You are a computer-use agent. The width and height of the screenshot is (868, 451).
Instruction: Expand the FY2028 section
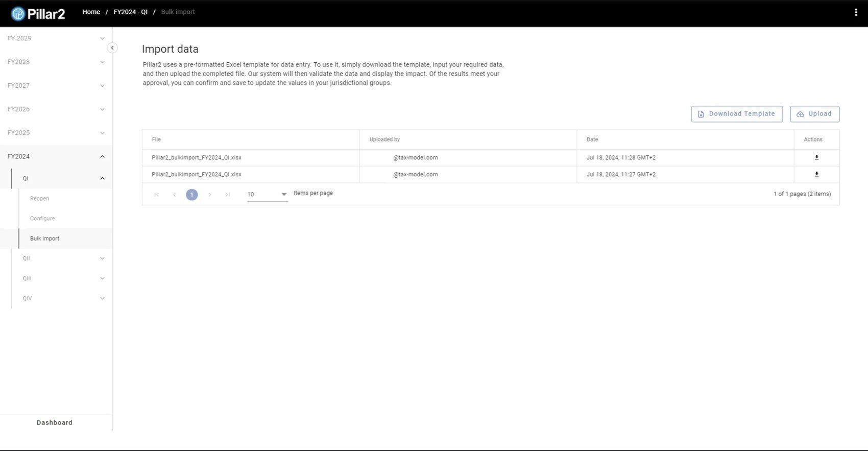[x=56, y=62]
